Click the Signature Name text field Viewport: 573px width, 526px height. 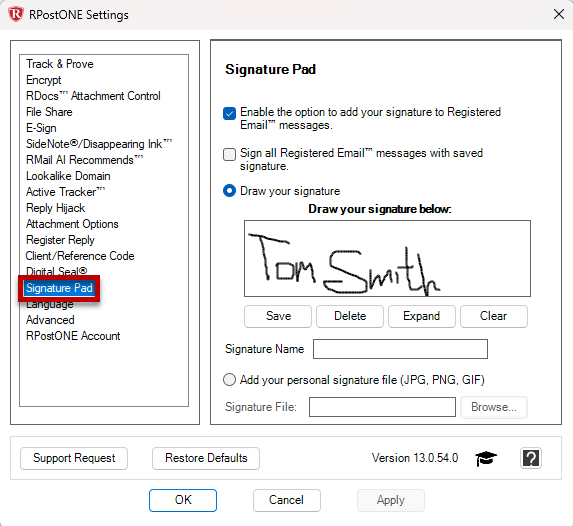click(400, 349)
